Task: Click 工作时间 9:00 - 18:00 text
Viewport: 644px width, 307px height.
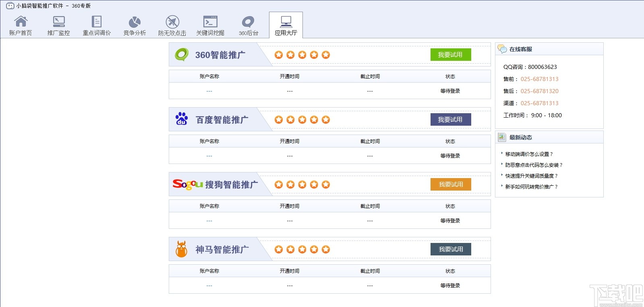Action: click(532, 115)
